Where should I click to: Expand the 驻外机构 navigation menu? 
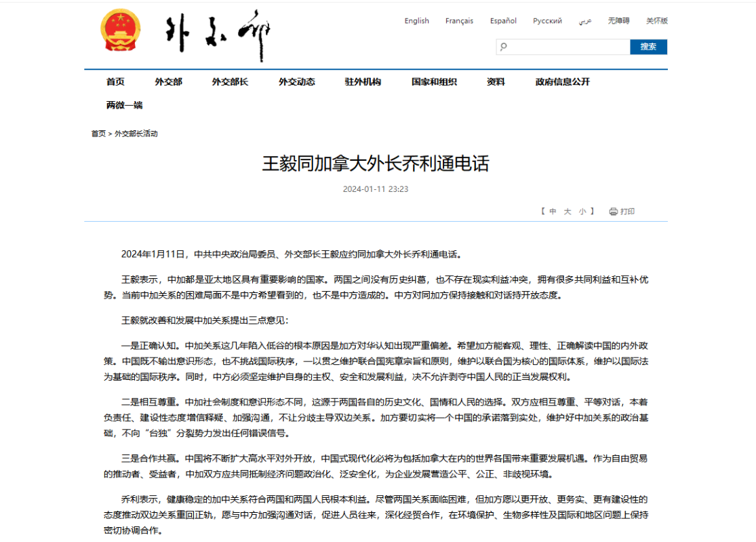[363, 82]
